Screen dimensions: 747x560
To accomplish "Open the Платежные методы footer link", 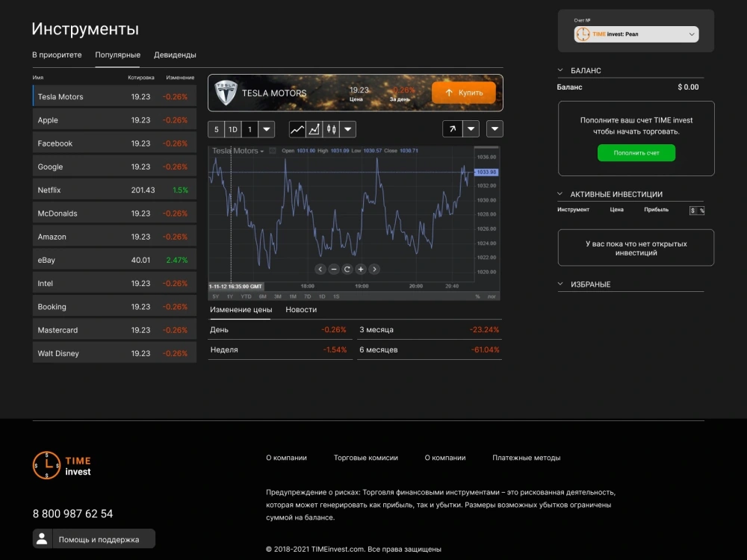I will pos(527,458).
